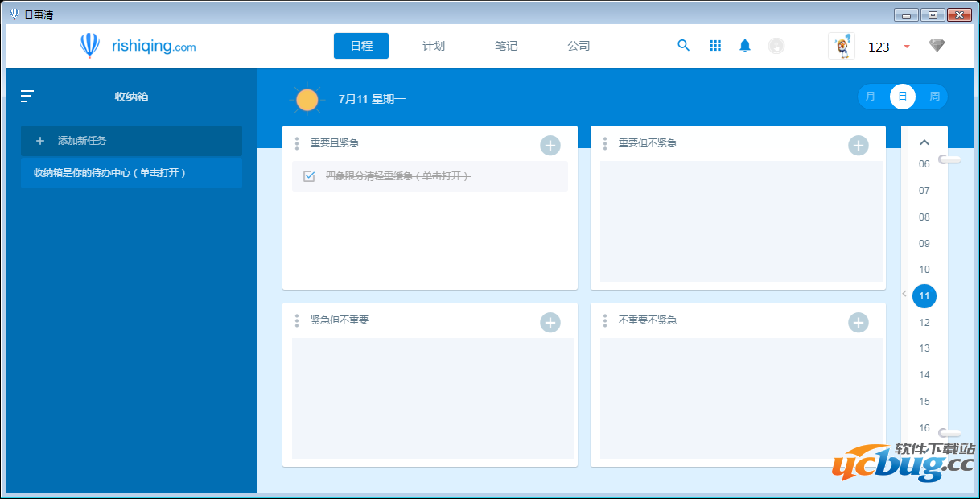The image size is (980, 499).
Task: Open 重要且紧急 quadrant options dots
Action: 297,143
